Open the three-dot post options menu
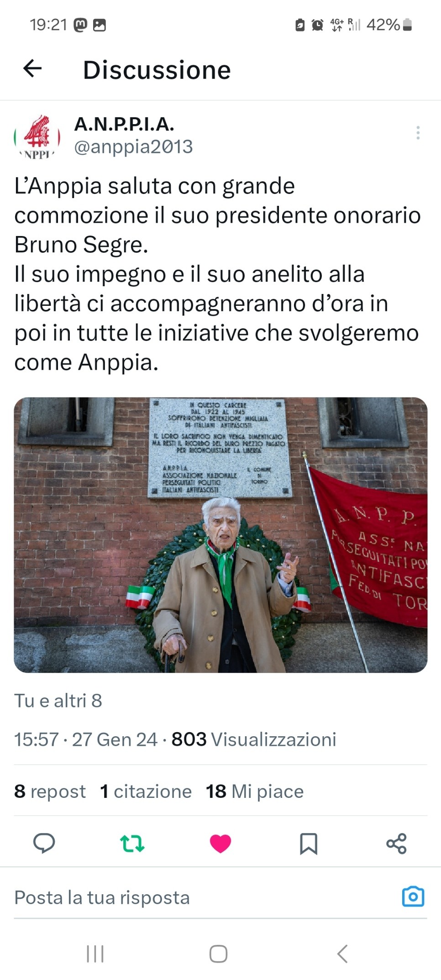Viewport: 441px width, 980px height. click(418, 132)
